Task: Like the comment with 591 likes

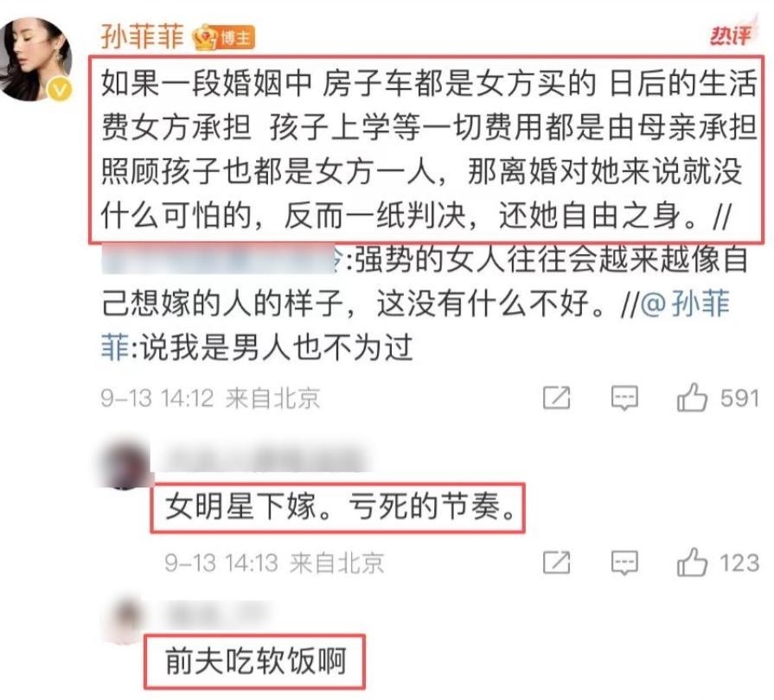Action: [x=692, y=398]
